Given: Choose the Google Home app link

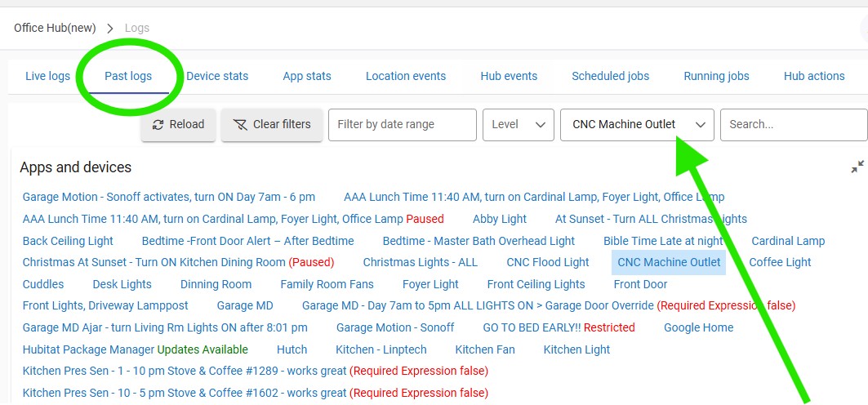Looking at the screenshot, I should (x=698, y=327).
